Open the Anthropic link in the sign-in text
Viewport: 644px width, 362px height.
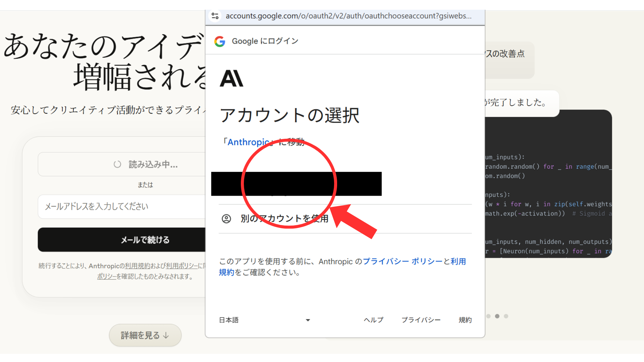[248, 142]
